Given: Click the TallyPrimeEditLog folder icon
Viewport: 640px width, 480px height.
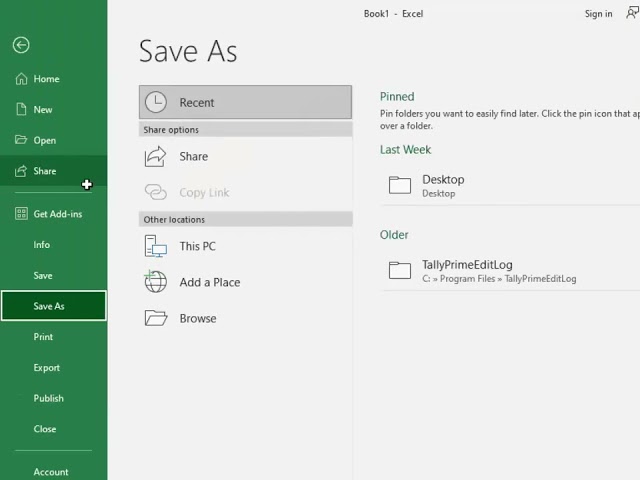Looking at the screenshot, I should click(x=400, y=270).
